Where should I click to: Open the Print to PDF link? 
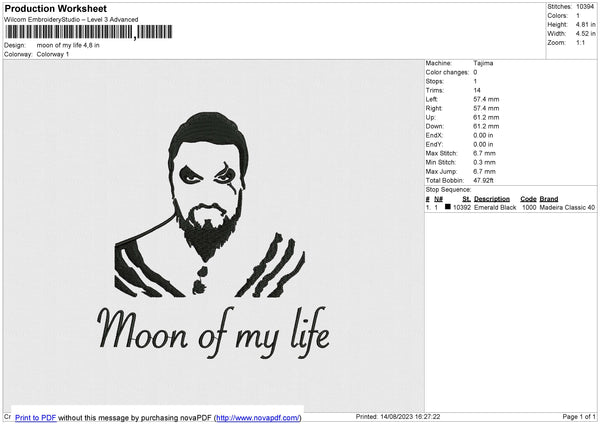coord(36,418)
